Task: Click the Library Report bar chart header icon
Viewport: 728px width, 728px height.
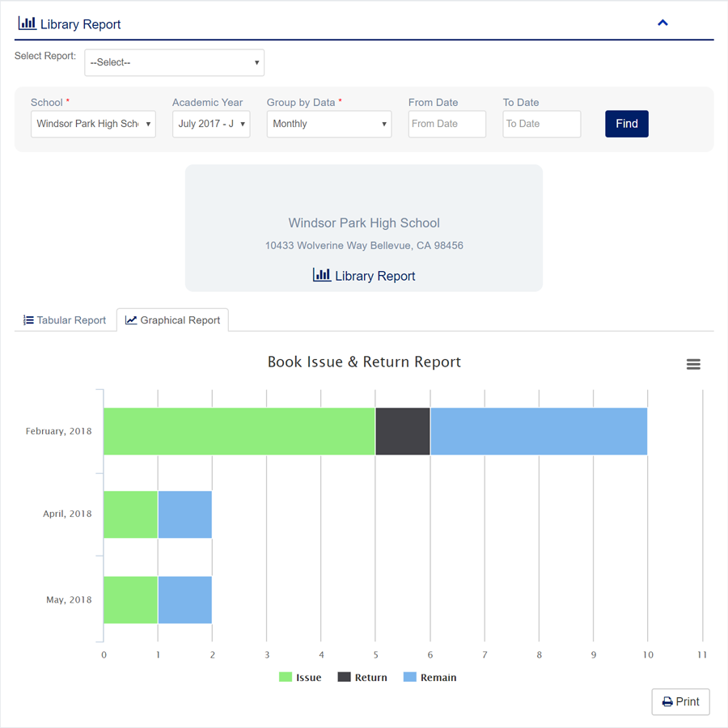Action: [27, 23]
